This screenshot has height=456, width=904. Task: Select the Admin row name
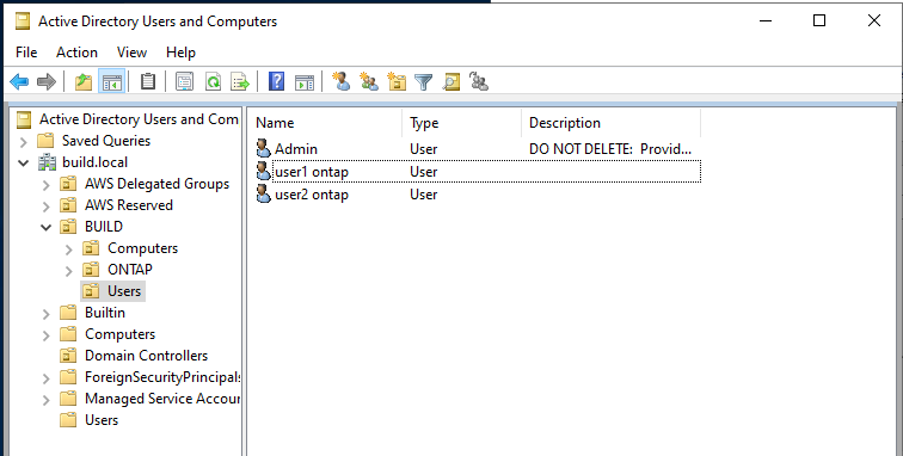tap(296, 149)
